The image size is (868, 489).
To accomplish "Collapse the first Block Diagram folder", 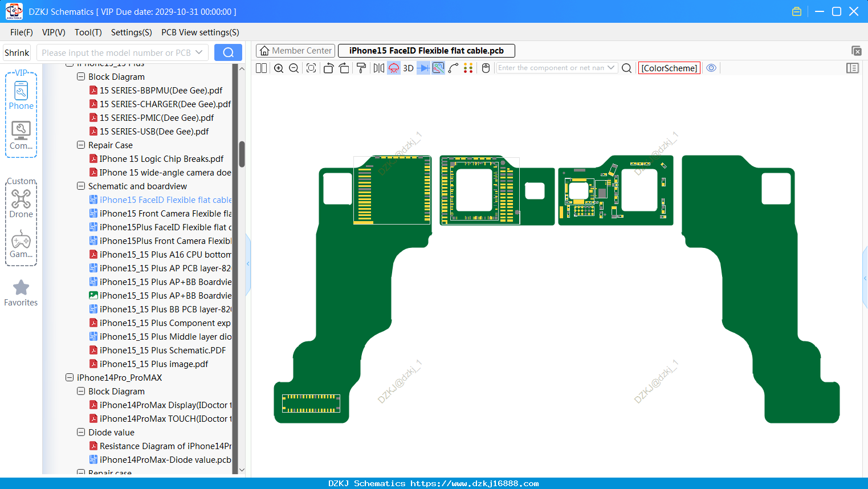I will tap(81, 76).
